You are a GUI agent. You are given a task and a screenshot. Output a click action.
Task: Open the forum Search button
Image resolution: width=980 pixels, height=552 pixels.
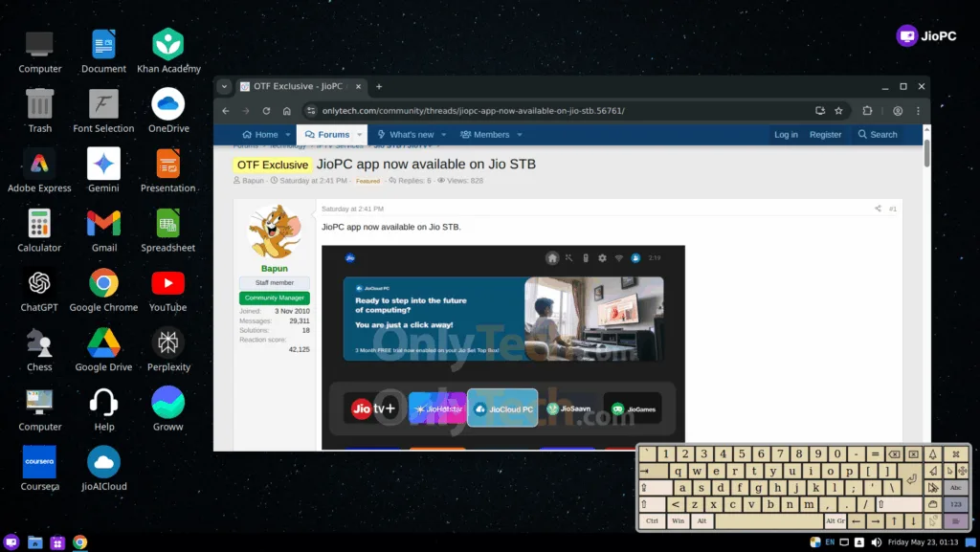878,135
